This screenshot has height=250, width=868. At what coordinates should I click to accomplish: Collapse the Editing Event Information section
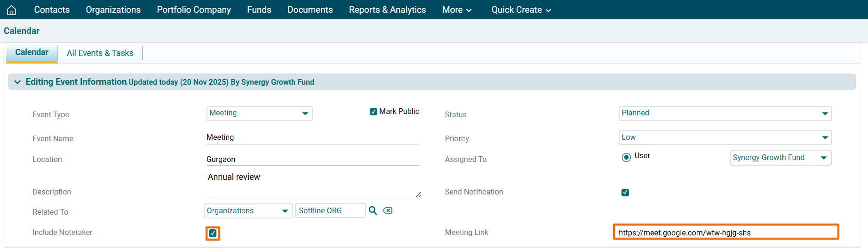(17, 82)
